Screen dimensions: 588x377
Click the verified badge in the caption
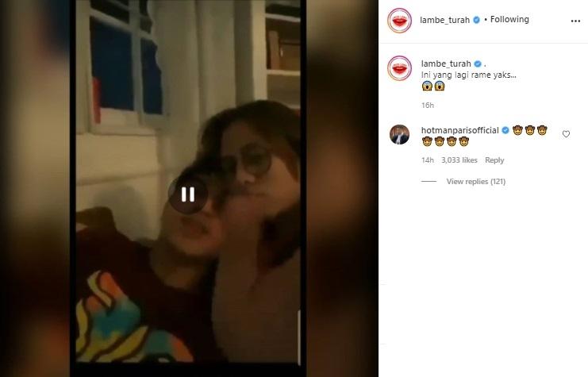coord(478,63)
